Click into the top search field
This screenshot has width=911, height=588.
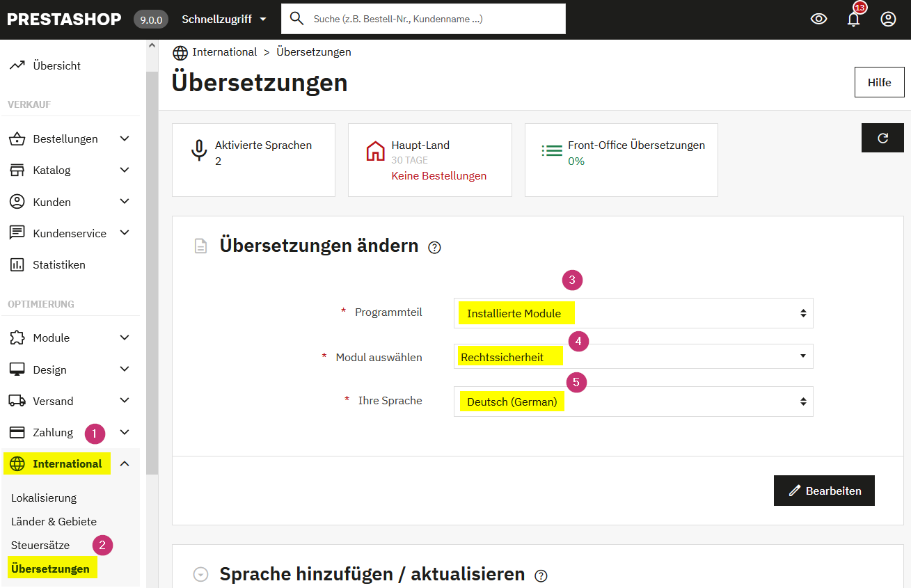pyautogui.click(x=431, y=19)
